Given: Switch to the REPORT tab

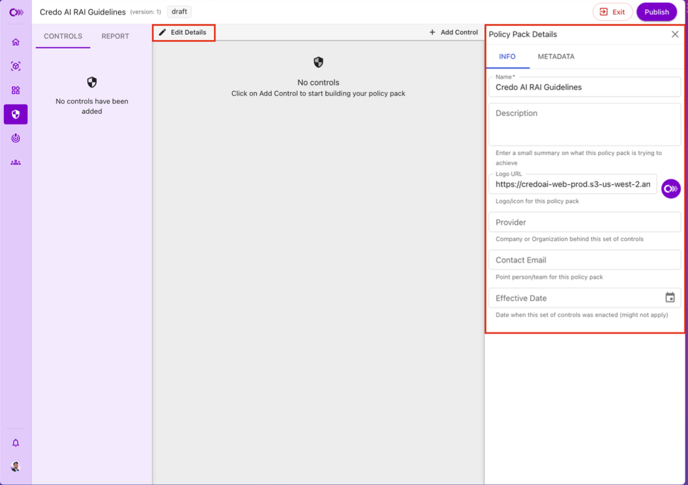Looking at the screenshot, I should pos(115,36).
